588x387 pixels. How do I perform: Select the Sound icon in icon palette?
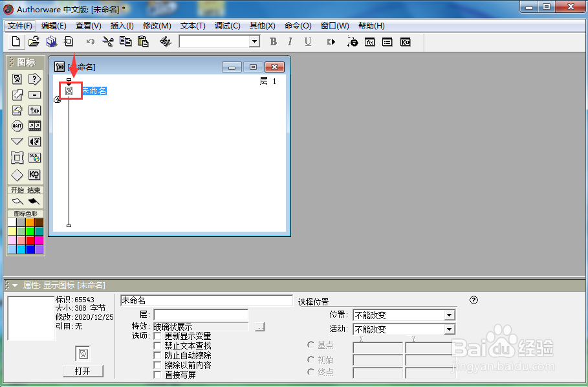(34, 141)
